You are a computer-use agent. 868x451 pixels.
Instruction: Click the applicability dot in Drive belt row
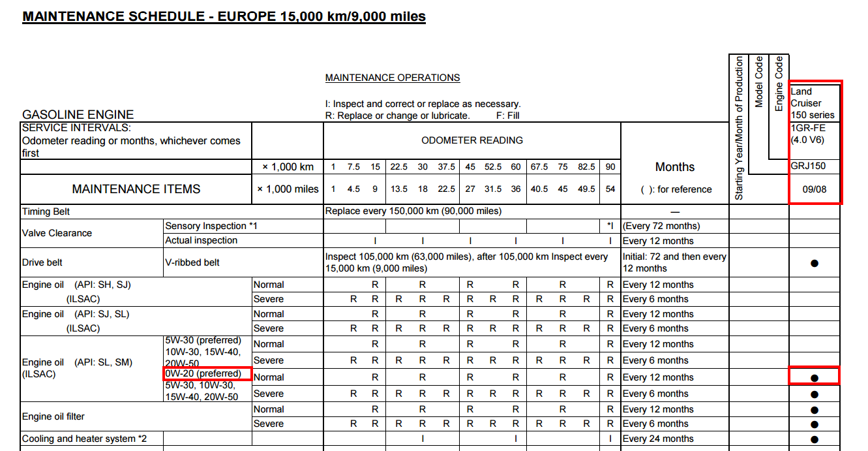tap(814, 264)
